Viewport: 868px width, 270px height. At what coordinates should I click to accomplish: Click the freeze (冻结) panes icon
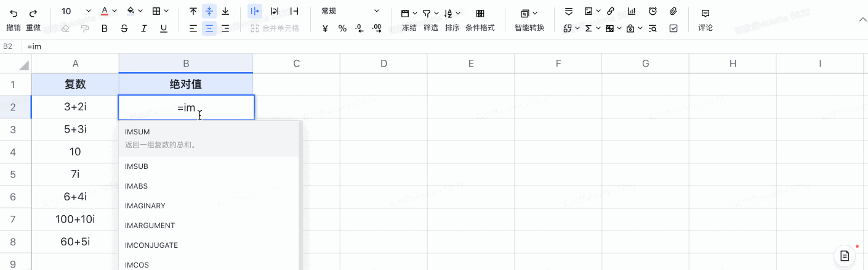tap(405, 13)
